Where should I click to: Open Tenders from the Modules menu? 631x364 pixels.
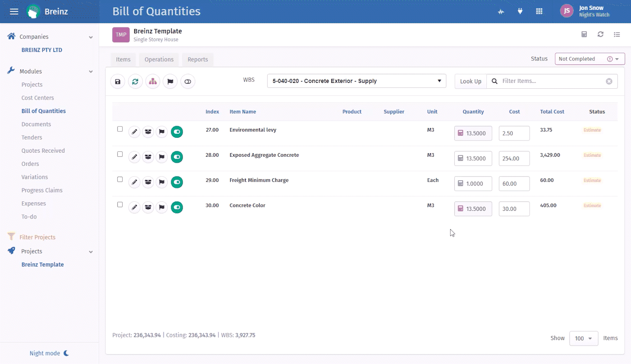(x=31, y=137)
